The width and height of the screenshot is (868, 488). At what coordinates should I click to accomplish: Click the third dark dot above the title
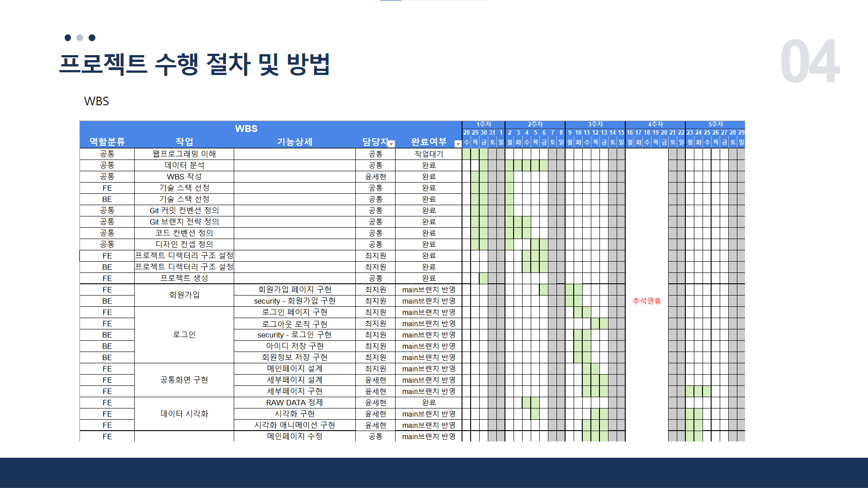click(92, 38)
